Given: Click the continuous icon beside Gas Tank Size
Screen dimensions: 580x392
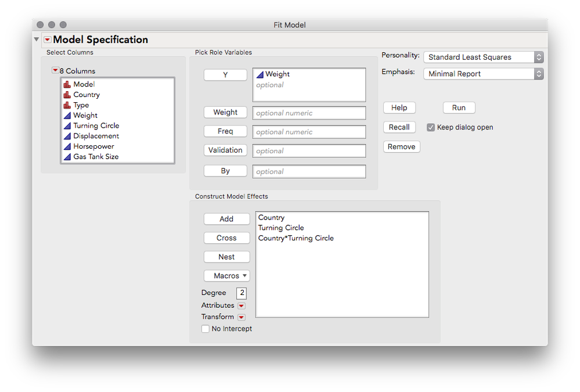Looking at the screenshot, I should (67, 157).
